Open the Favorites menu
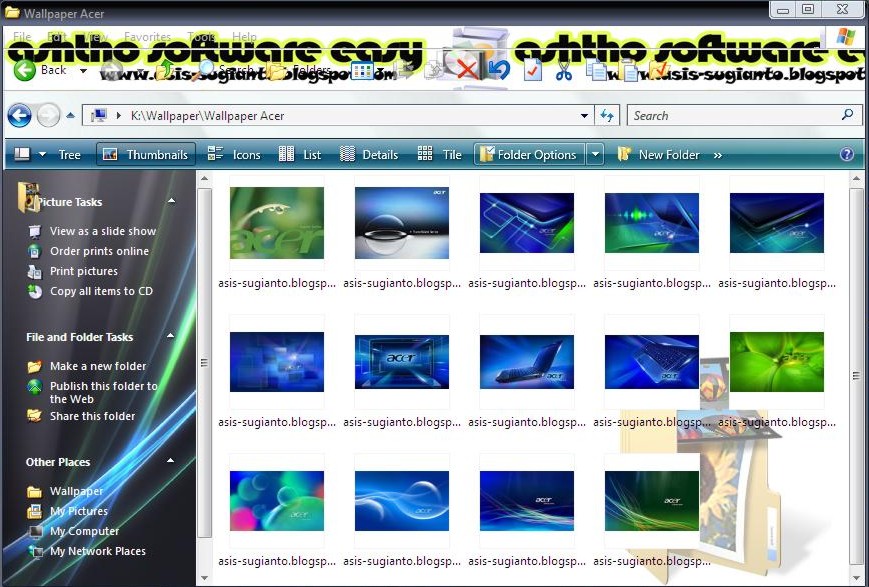Screen dimensions: 869x587 147,37
